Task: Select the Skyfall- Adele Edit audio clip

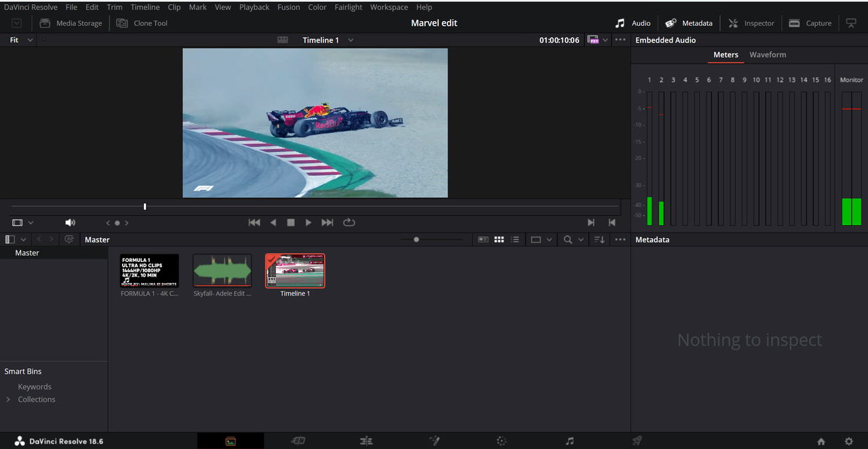Action: tap(222, 271)
